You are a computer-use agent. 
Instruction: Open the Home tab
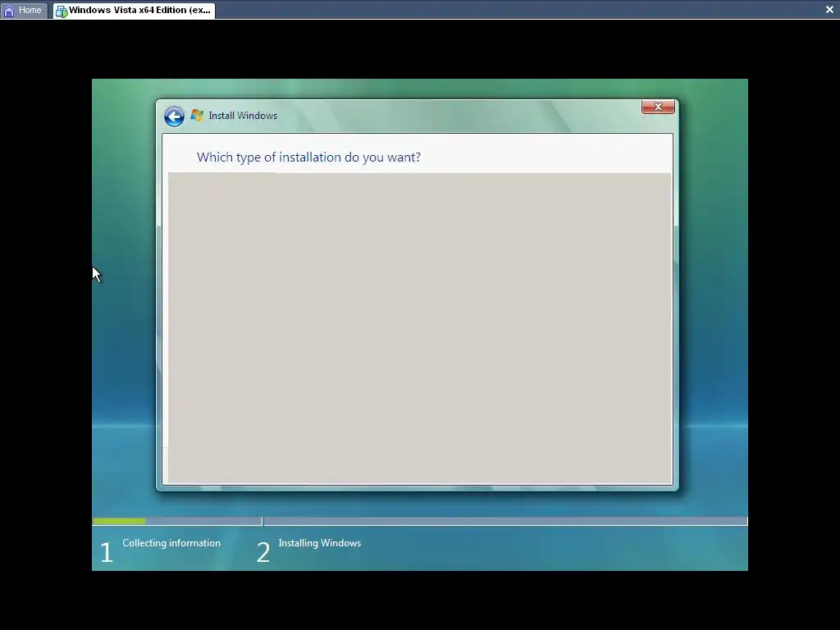click(24, 10)
